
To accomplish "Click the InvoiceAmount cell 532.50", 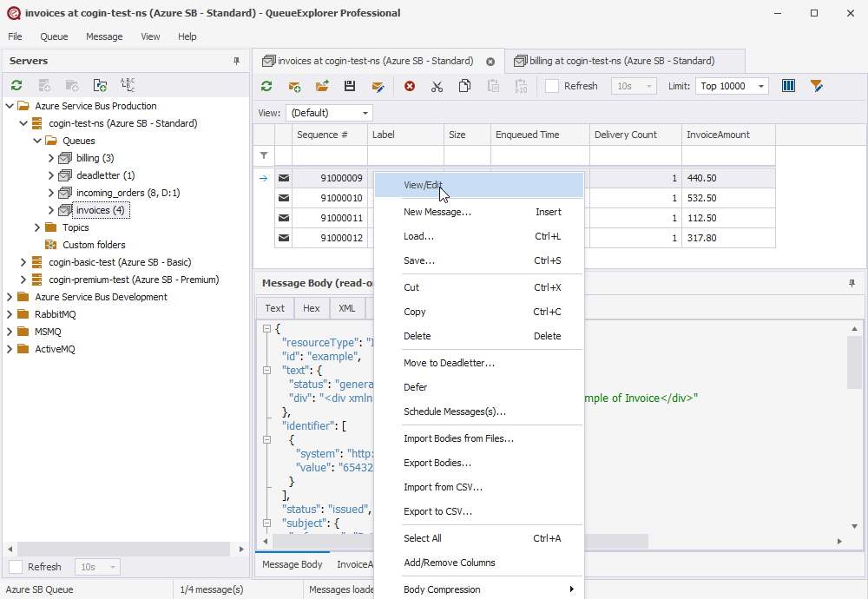I will [x=728, y=198].
